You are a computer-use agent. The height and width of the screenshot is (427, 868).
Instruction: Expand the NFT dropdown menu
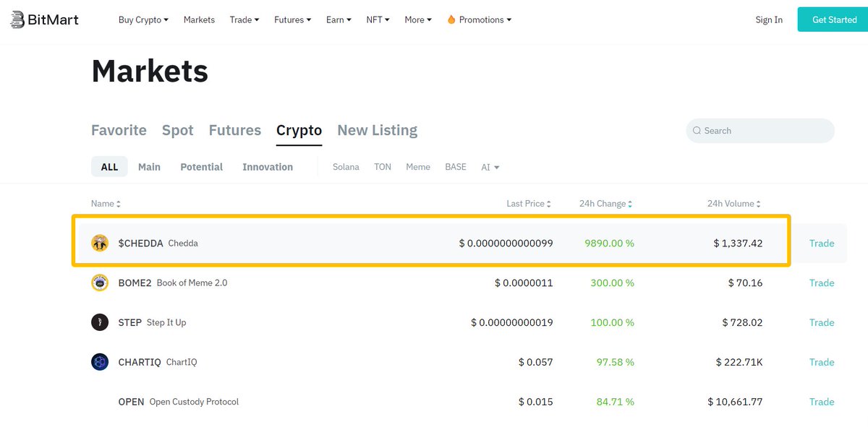378,20
